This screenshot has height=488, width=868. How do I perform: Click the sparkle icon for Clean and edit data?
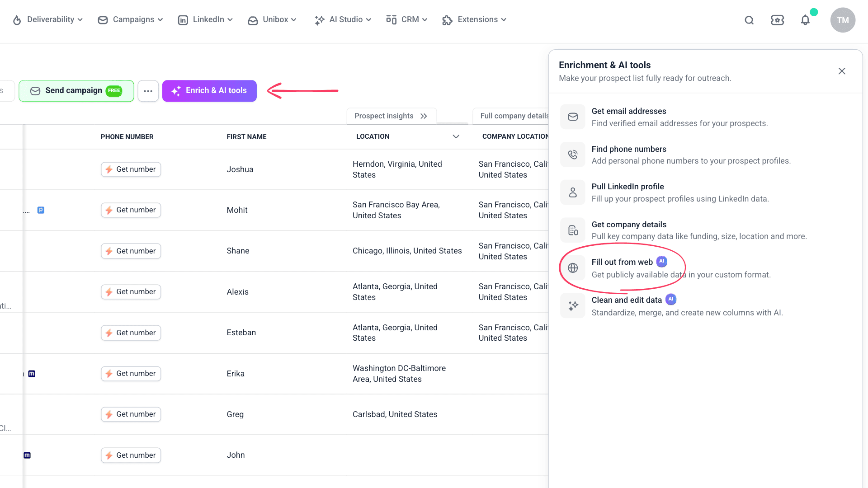click(x=573, y=306)
